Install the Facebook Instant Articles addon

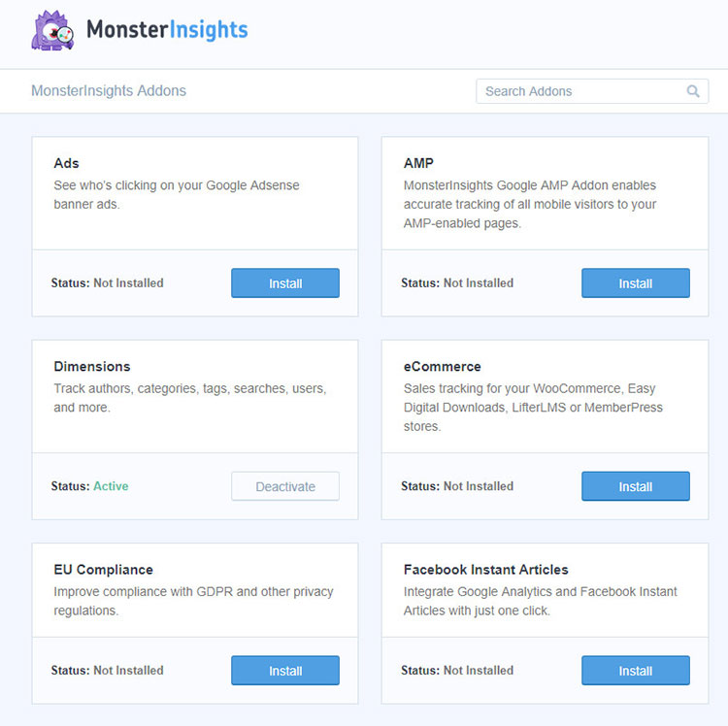pos(636,671)
